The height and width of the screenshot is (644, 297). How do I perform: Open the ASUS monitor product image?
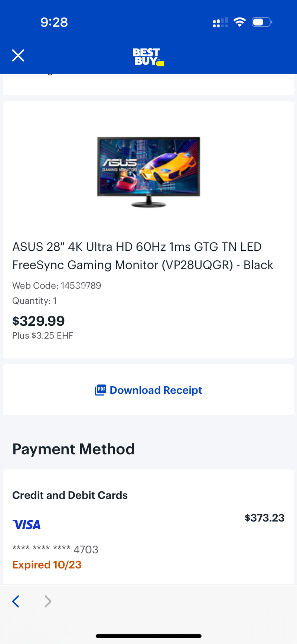pyautogui.click(x=148, y=171)
